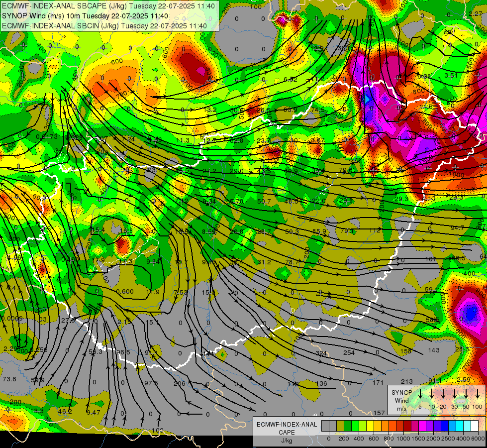Screen dimensions: 487x448
Task: Click the CIN value 59.3
Action: pos(292,231)
